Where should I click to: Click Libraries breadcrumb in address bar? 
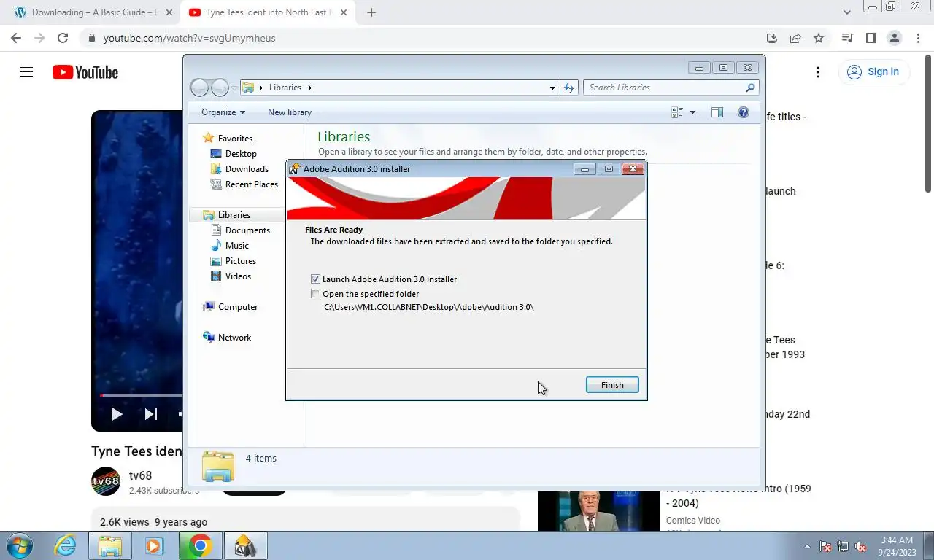(285, 87)
